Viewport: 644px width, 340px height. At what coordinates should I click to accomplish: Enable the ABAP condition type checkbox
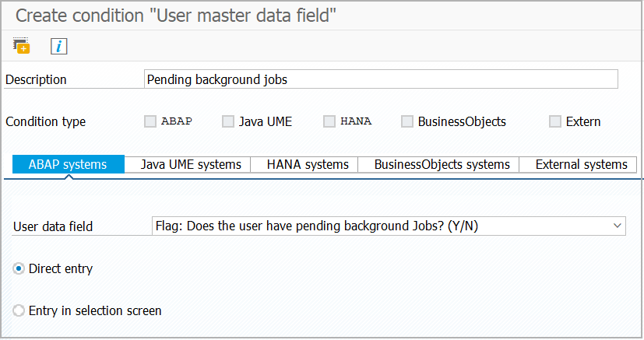pos(150,121)
